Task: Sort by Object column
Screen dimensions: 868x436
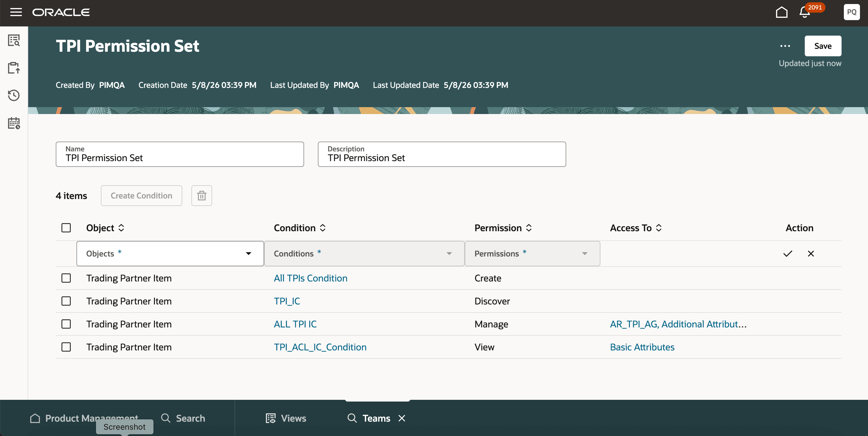Action: tap(121, 228)
